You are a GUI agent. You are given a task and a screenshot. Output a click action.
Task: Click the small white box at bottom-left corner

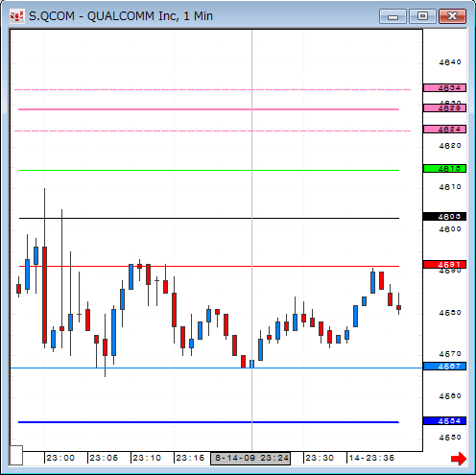16,455
